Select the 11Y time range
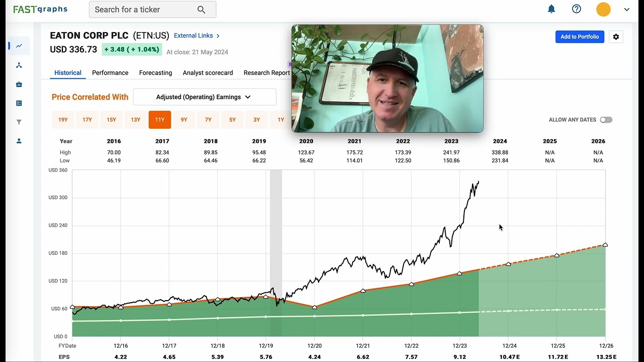Screen dimensions: 644x362 [x=160, y=120]
